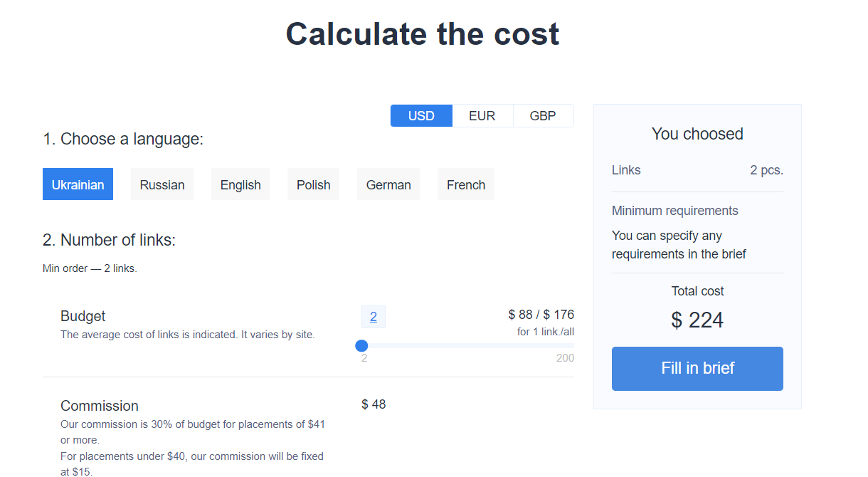Switch currency to EUR
The width and height of the screenshot is (868, 477).
click(x=482, y=116)
